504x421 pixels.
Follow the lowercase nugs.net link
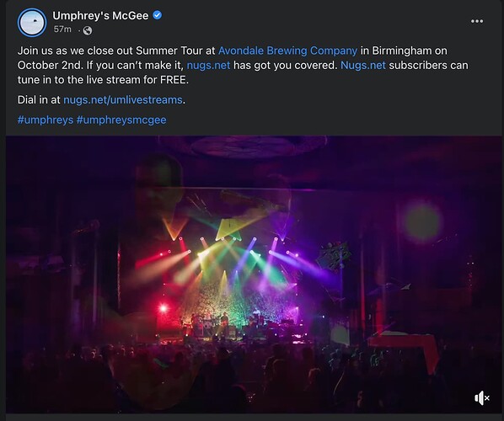click(x=208, y=65)
